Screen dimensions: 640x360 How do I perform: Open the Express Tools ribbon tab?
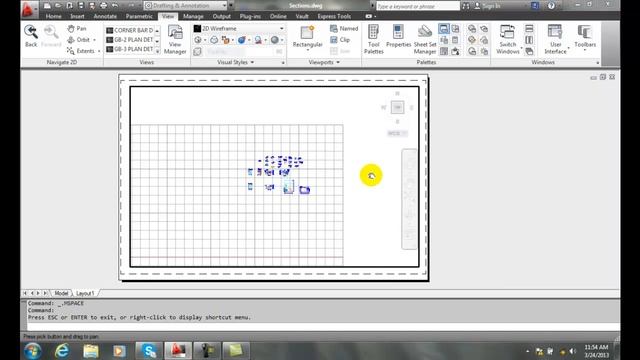(334, 16)
